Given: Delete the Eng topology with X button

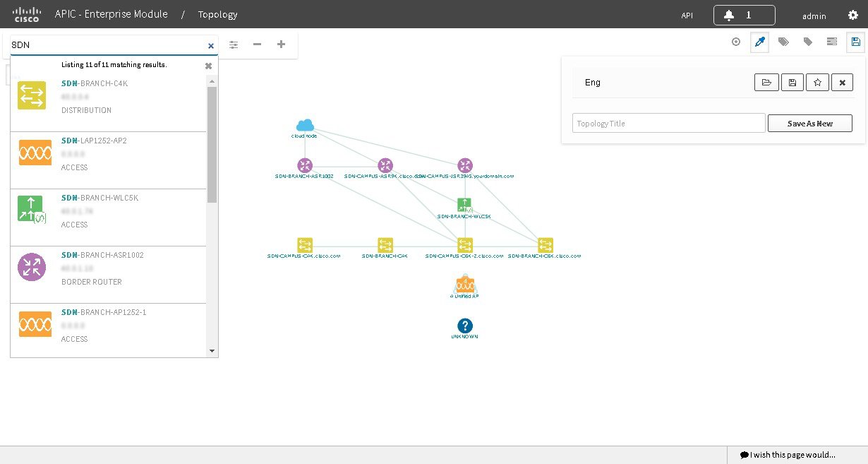Looking at the screenshot, I should pyautogui.click(x=842, y=83).
